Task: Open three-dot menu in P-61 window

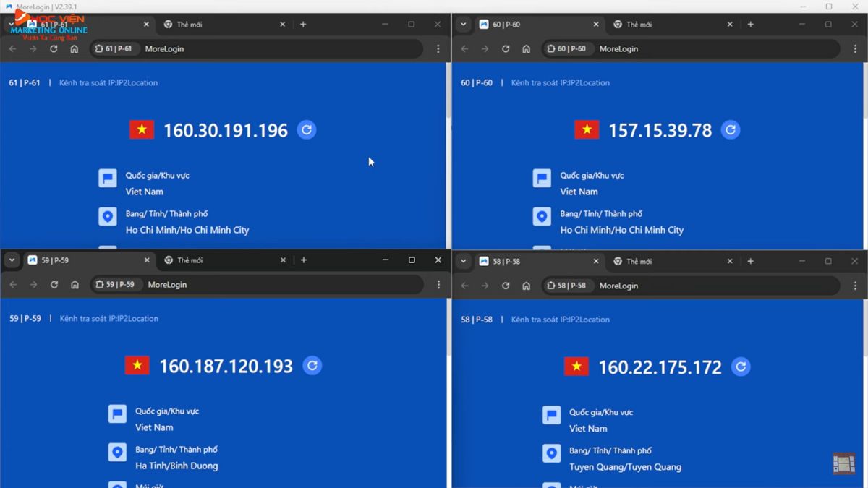Action: point(438,49)
